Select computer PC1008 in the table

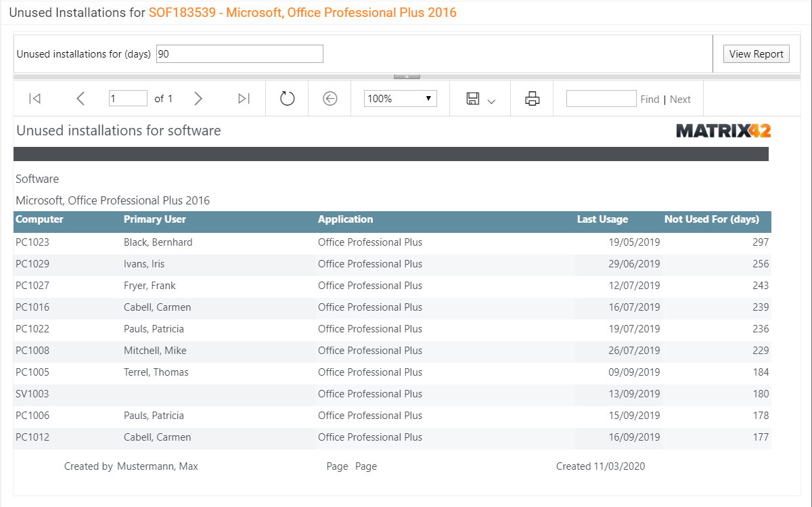(x=32, y=351)
